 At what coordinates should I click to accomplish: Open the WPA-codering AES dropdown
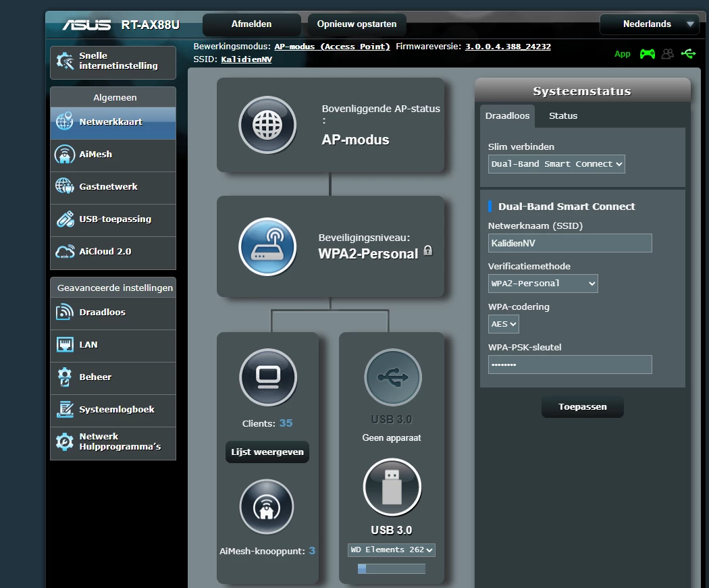click(503, 324)
